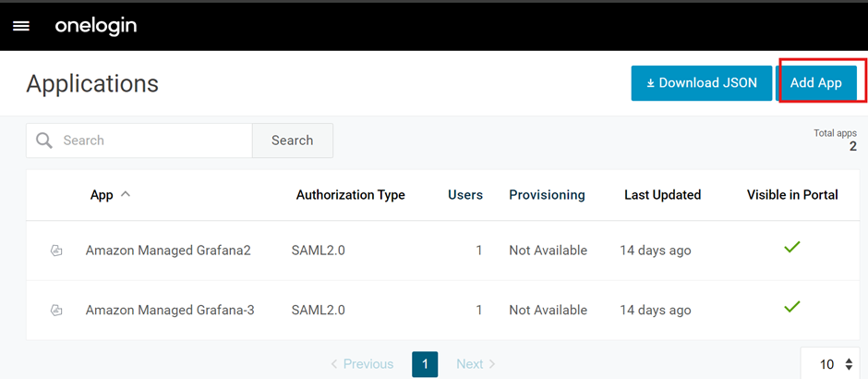868x379 pixels.
Task: Click SAML2.0 in Grafana2 row
Action: 319,251
